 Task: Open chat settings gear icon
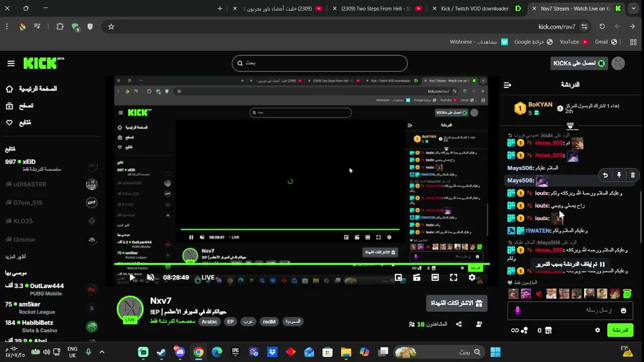tap(597, 330)
